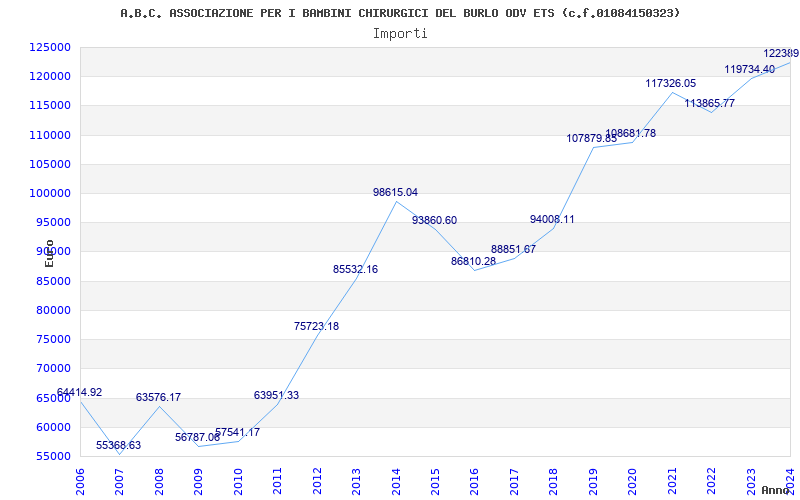This screenshot has height=500, width=800.
Task: Click y-axis value 100000
Action: point(50,193)
